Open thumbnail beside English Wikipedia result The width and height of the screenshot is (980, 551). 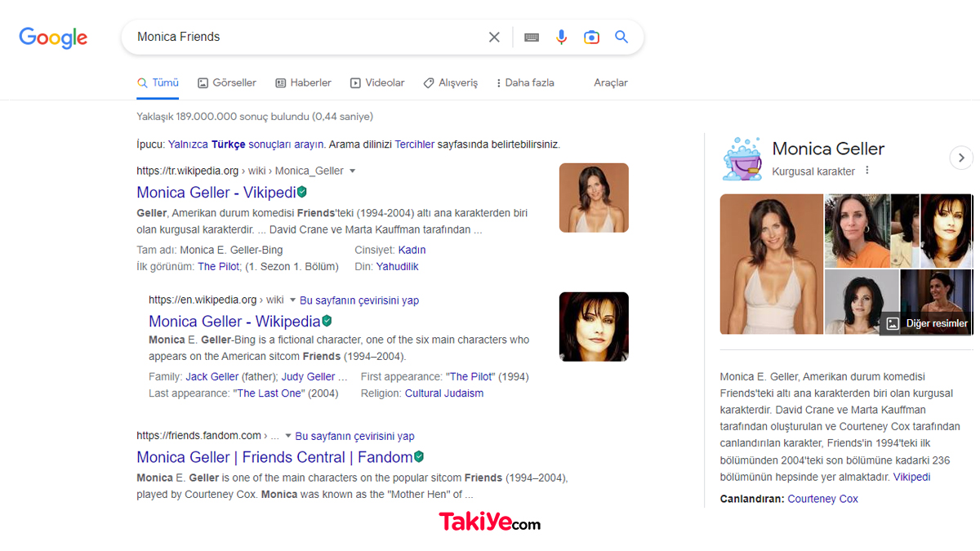(594, 327)
